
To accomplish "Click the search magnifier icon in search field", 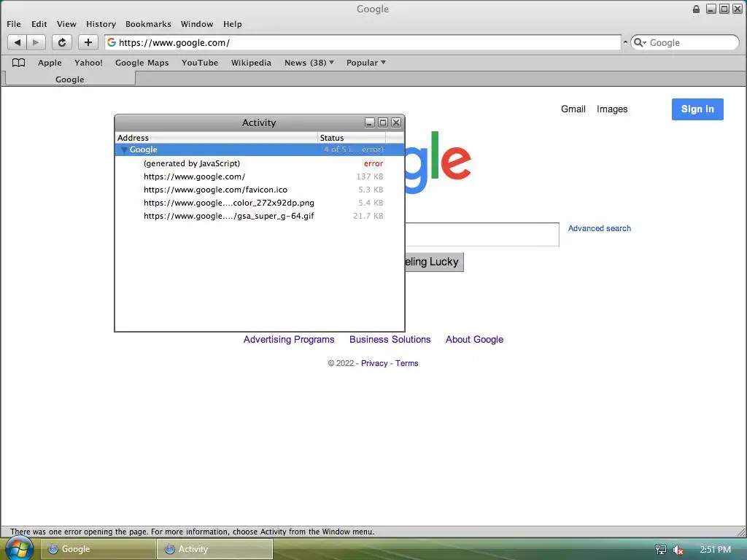I will click(x=639, y=42).
